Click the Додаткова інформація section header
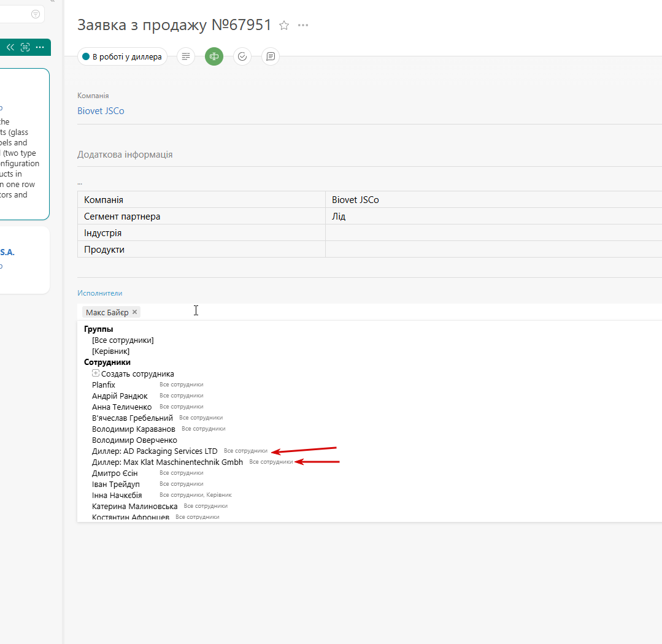662x644 pixels. pos(125,155)
